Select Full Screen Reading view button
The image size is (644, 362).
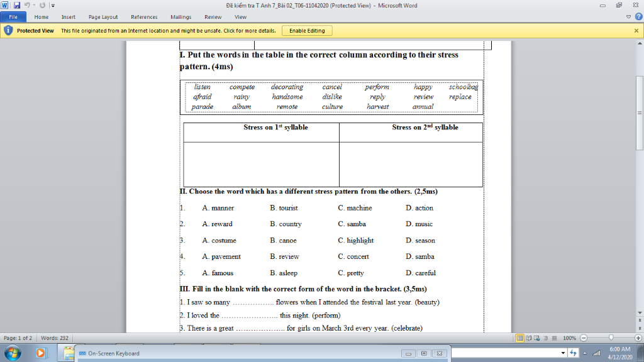[x=528, y=338]
